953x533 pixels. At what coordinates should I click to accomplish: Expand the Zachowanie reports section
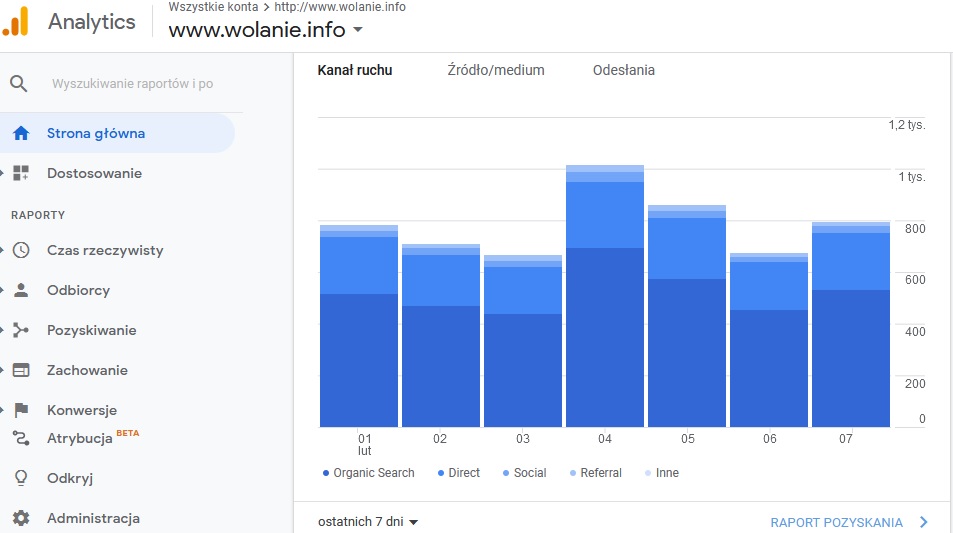(x=86, y=370)
